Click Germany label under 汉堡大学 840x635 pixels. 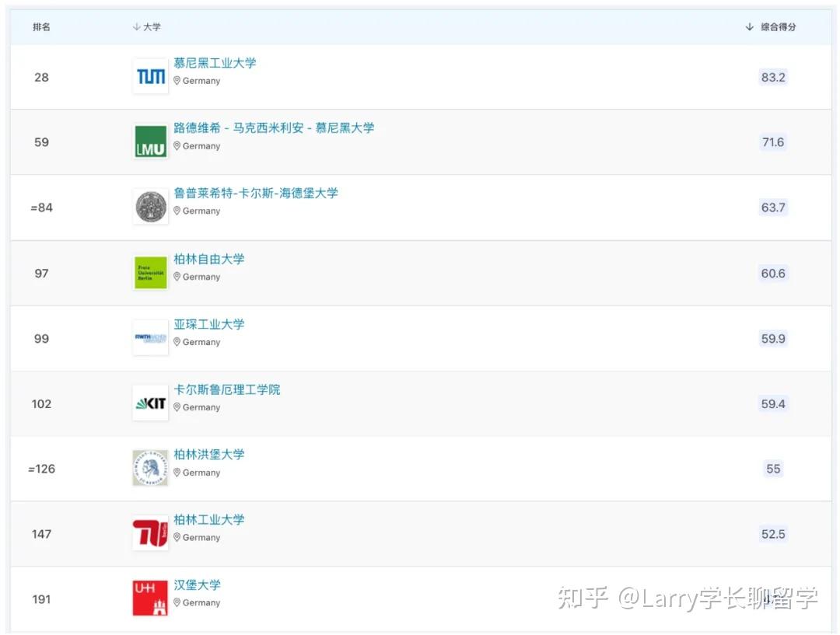coord(201,603)
